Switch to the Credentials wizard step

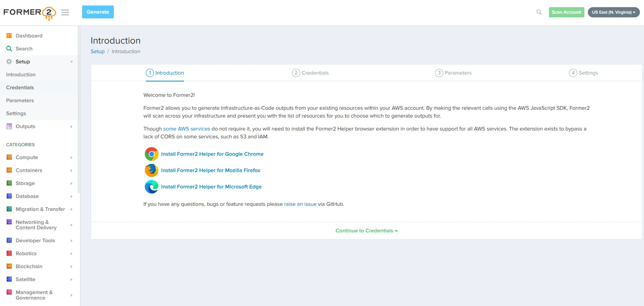[310, 73]
